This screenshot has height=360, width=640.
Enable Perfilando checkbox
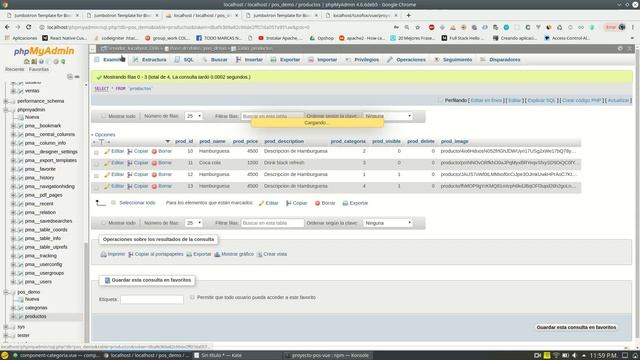(440, 100)
